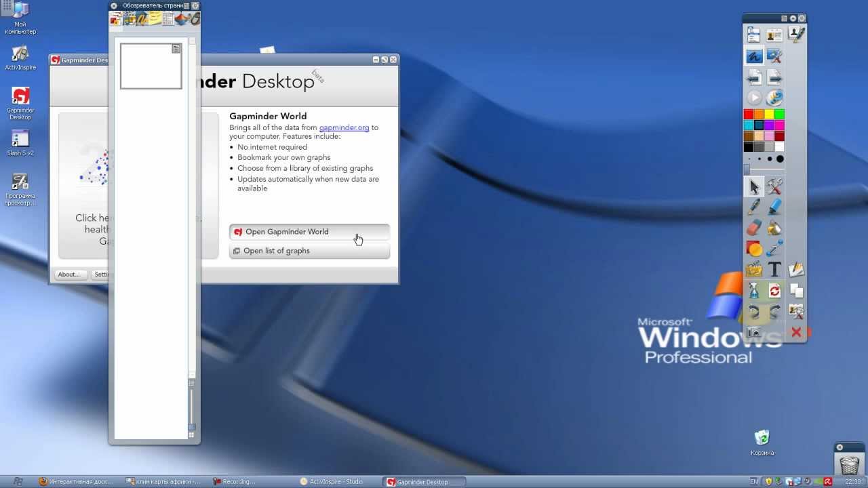Open the Page Browser options menu icon
The height and width of the screenshot is (488, 868).
point(187,5)
